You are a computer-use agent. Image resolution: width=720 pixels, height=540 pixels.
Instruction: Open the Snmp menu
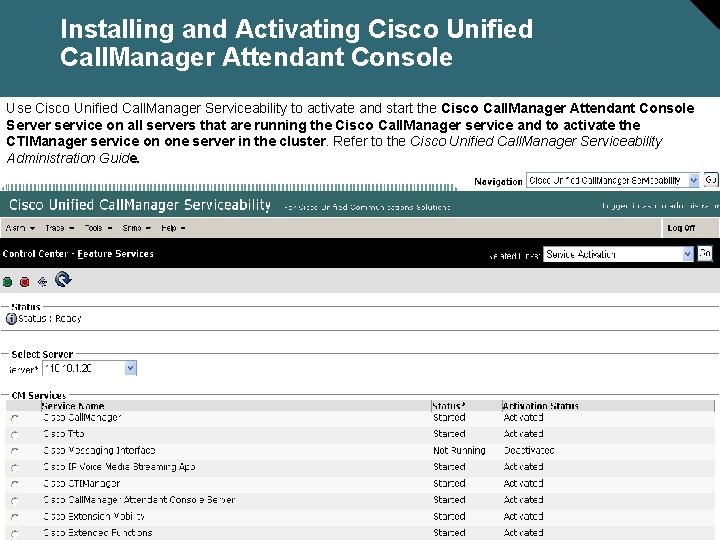(137, 228)
